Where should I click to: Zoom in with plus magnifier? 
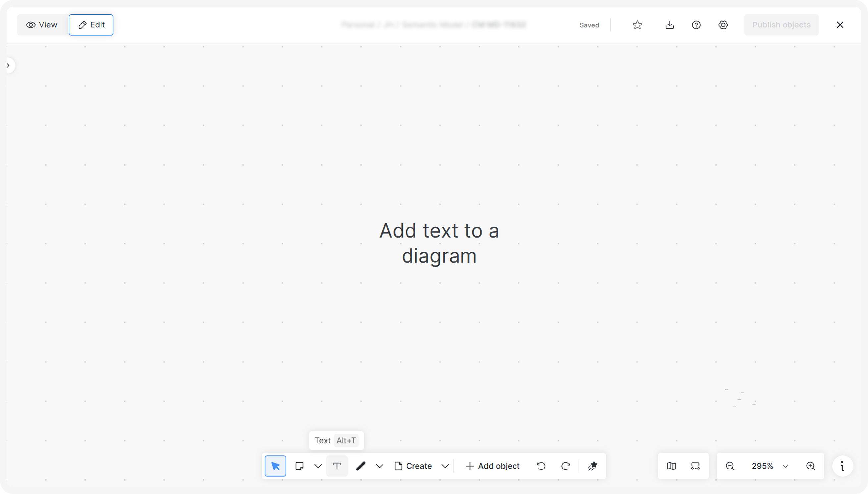tap(811, 466)
